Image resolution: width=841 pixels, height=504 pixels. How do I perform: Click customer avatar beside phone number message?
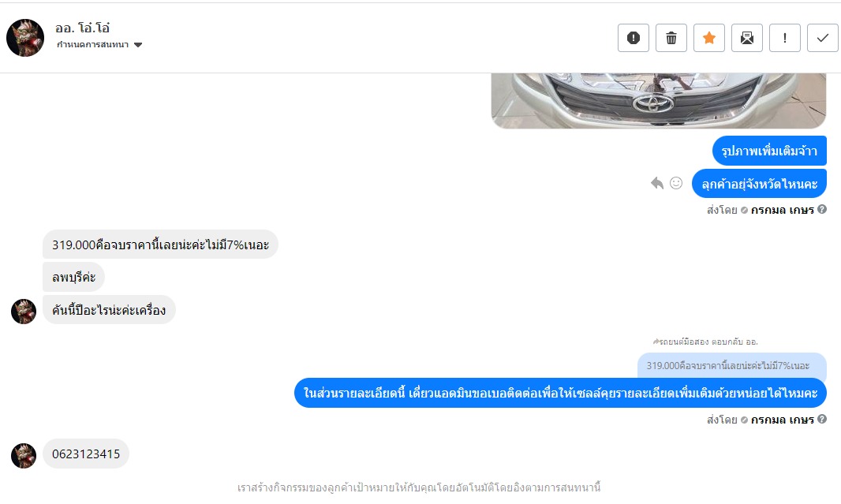24,456
